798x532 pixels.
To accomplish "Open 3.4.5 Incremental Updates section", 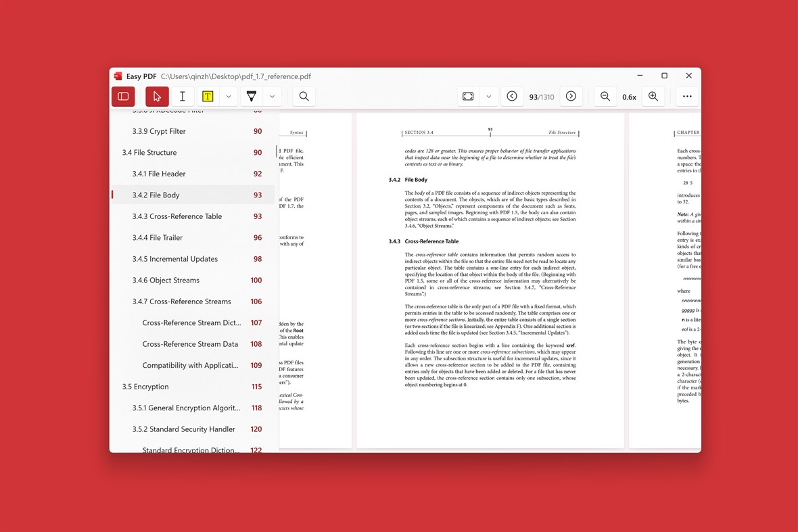I will point(174,258).
